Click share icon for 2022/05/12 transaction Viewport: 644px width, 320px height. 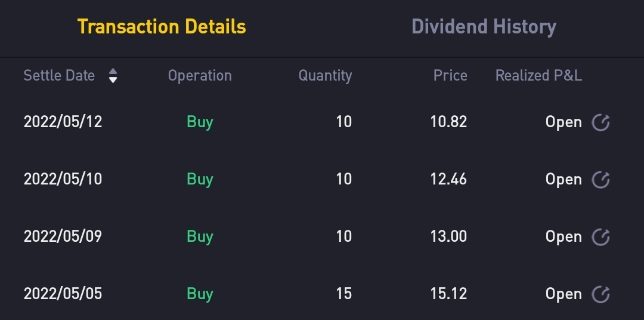600,122
